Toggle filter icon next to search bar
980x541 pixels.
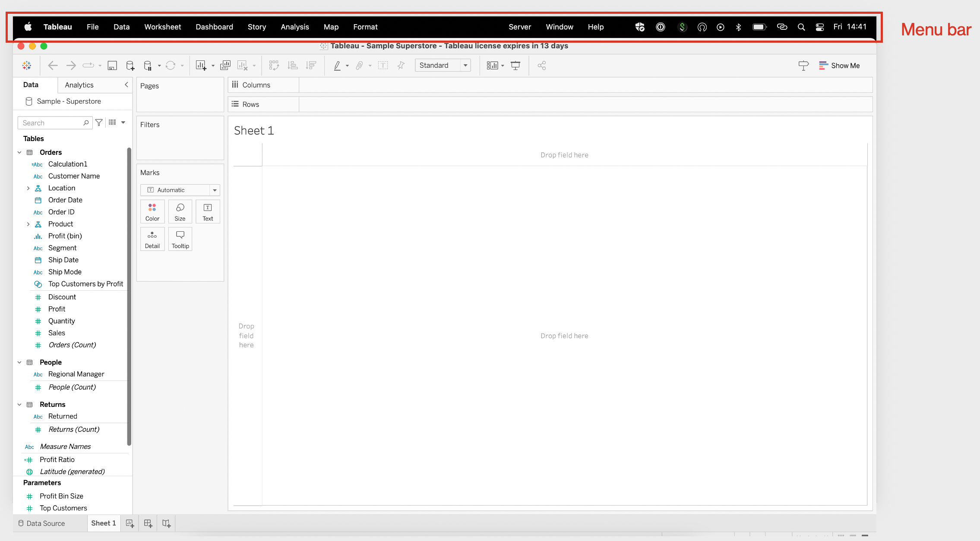pos(99,122)
